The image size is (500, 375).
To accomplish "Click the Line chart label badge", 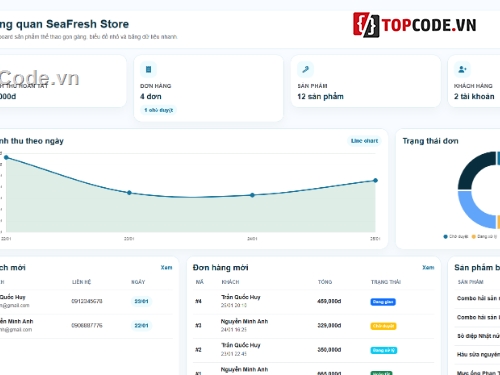I will tap(364, 141).
